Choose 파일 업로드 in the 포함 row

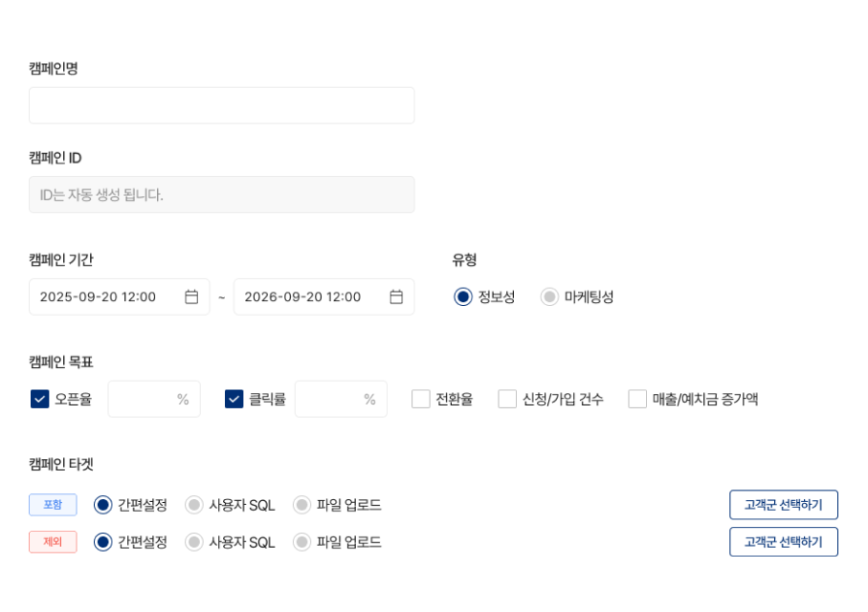[300, 504]
